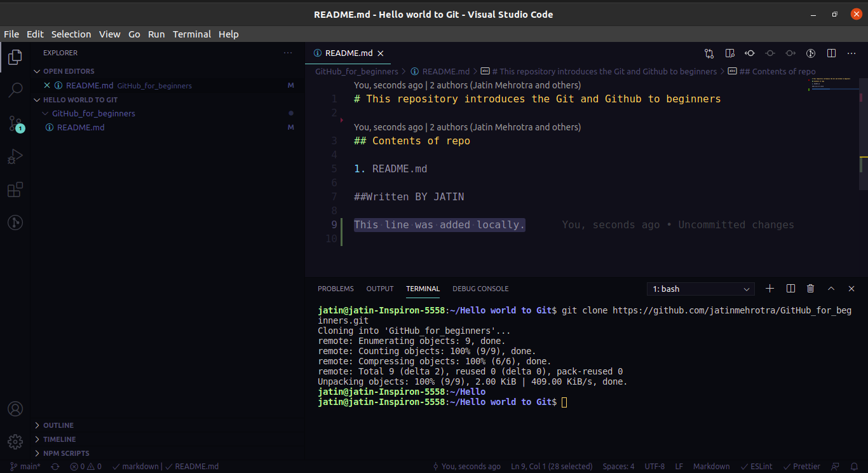Click the 'Ln 9, Col 1' status entry
This screenshot has width=868, height=473.
(x=552, y=467)
